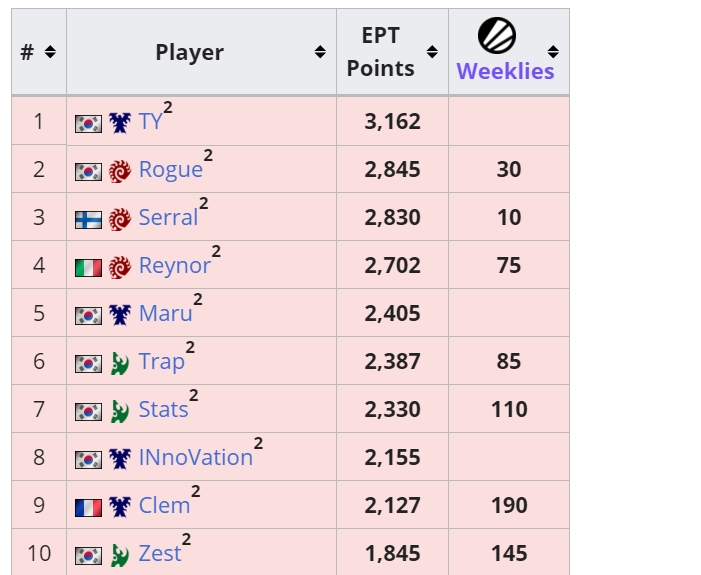This screenshot has height=575, width=701.
Task: Open the Stats player link
Action: tap(163, 410)
